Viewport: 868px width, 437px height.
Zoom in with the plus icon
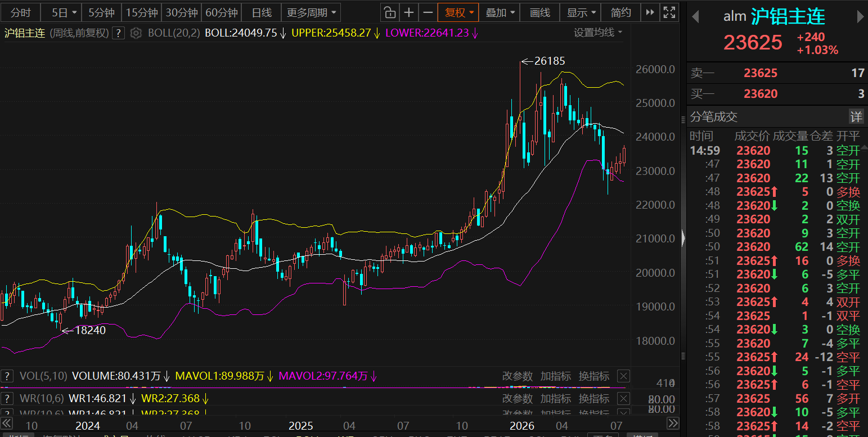click(409, 12)
